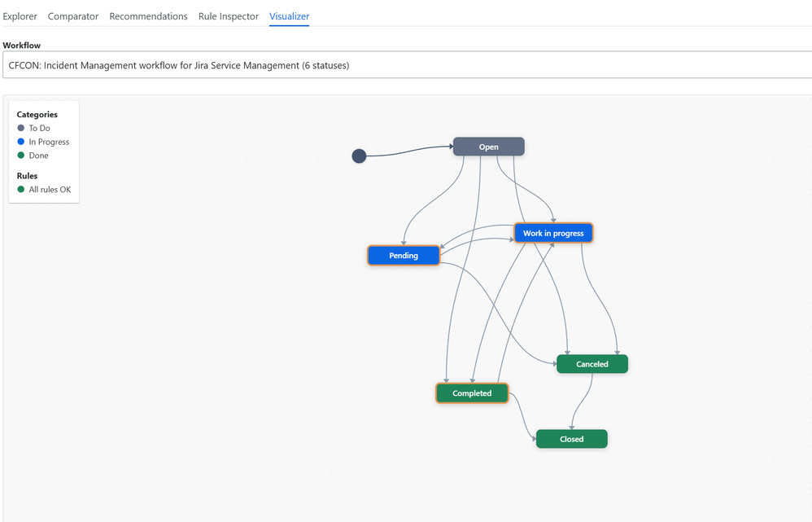812x522 pixels.
Task: Click the To Do gray legend dot
Action: tap(20, 128)
